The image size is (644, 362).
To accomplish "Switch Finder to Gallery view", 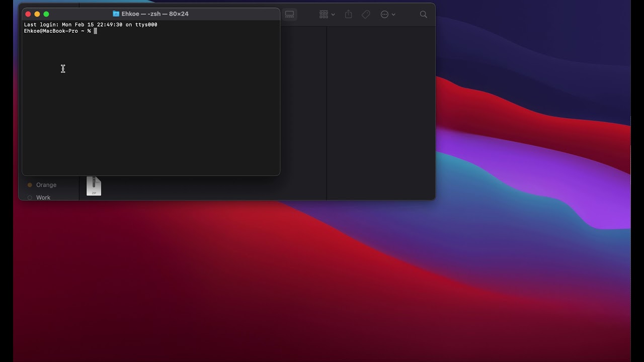I will [x=289, y=15].
